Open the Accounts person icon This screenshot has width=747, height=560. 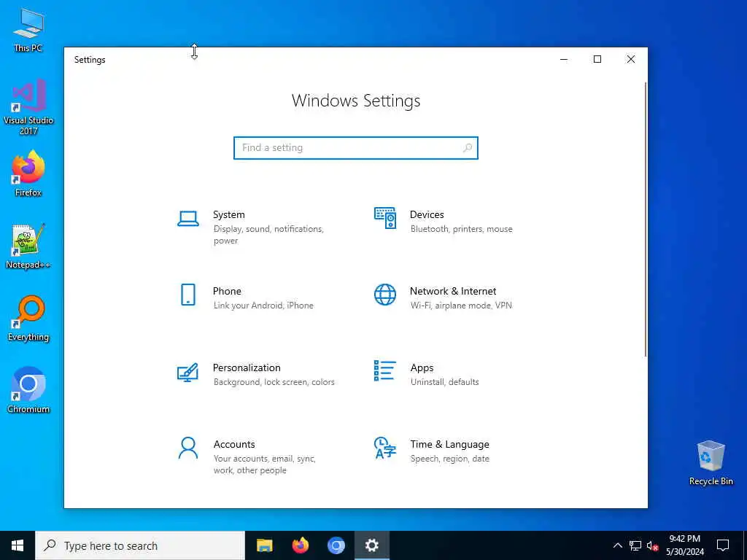click(188, 448)
